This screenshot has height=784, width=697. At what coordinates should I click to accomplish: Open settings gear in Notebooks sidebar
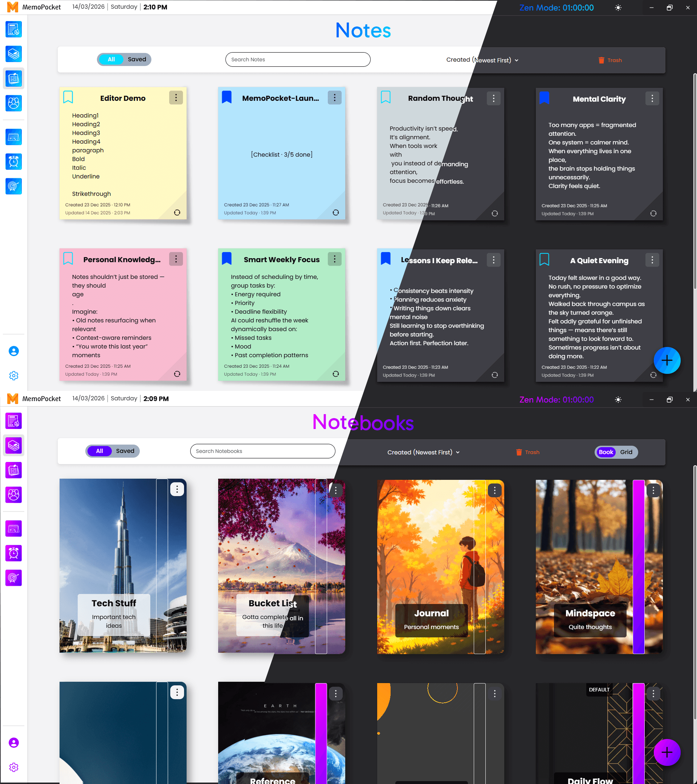tap(14, 767)
